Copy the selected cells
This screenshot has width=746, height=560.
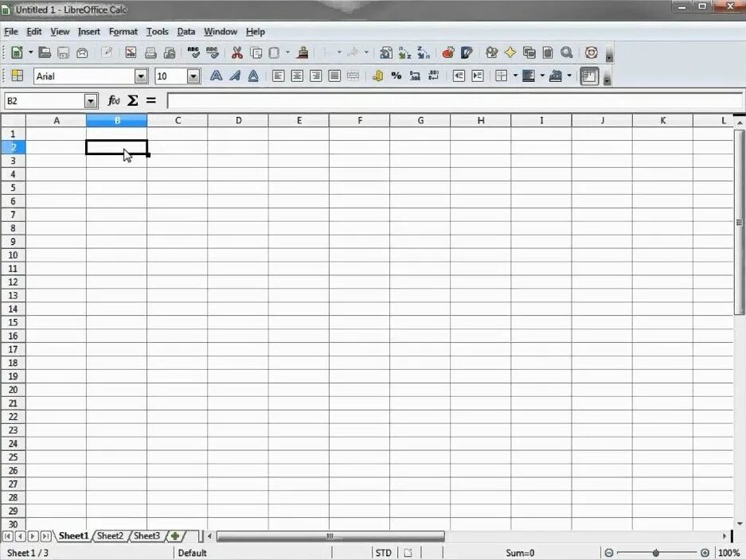256,52
